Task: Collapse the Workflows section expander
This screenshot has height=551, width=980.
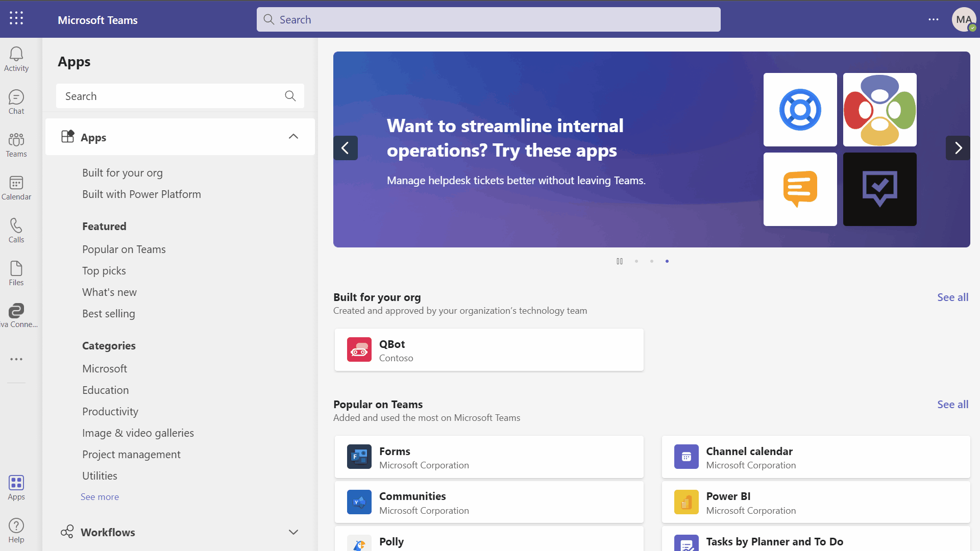Action: (x=293, y=532)
